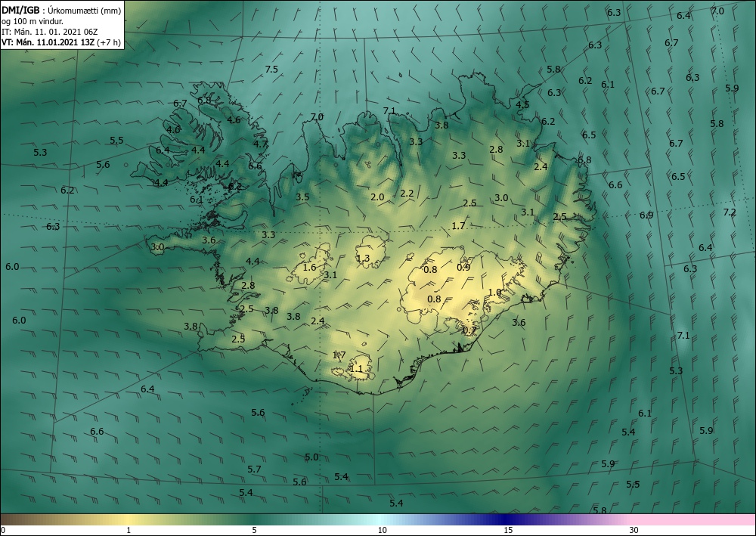The image size is (756, 536).
Task: Click the pink end of the color scale
Action: [694, 519]
